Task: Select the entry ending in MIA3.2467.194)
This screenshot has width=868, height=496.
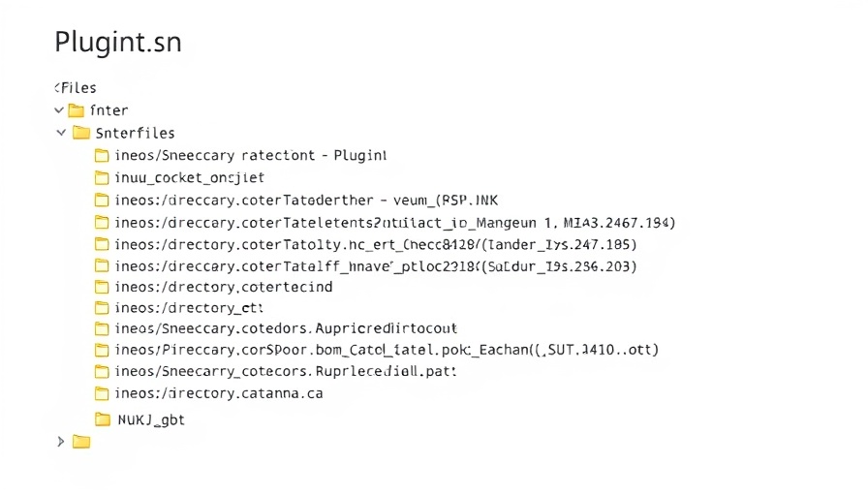Action: click(x=394, y=222)
